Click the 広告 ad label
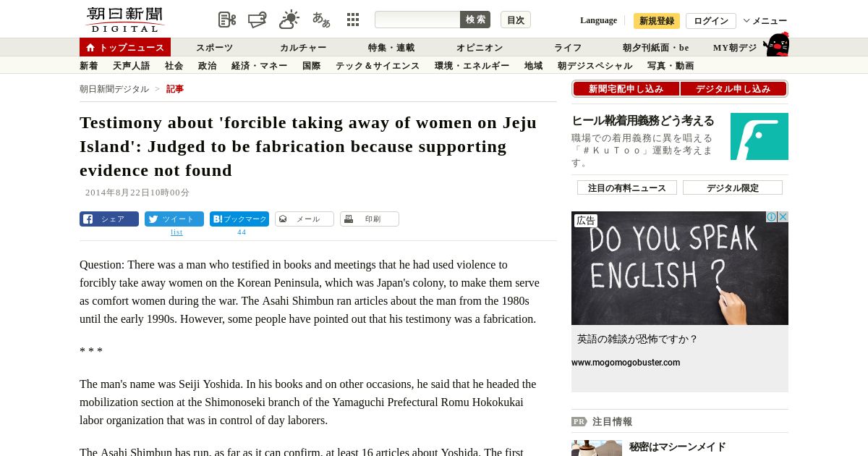The image size is (868, 456). tap(586, 221)
